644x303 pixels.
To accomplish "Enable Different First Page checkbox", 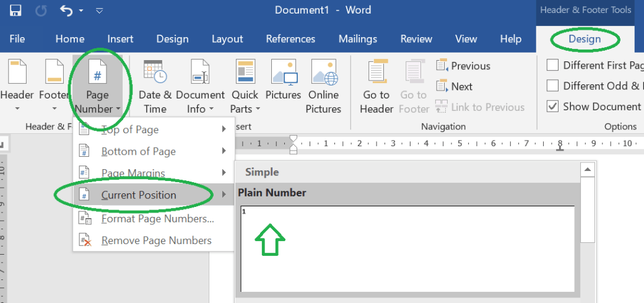I will point(552,66).
